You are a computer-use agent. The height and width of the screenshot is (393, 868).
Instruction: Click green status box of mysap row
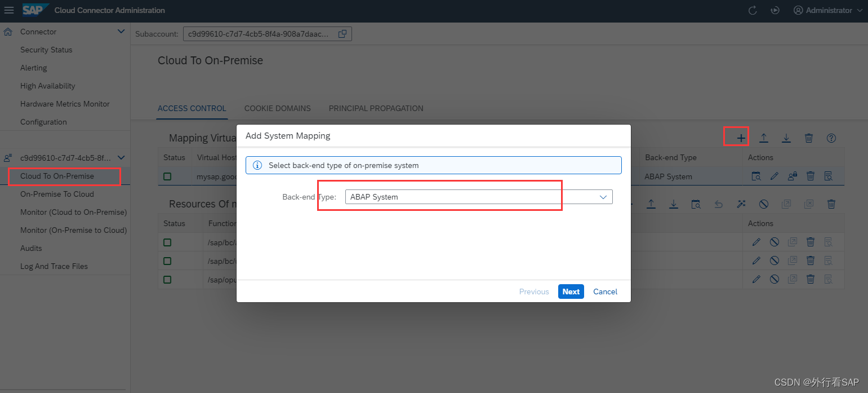tap(167, 176)
